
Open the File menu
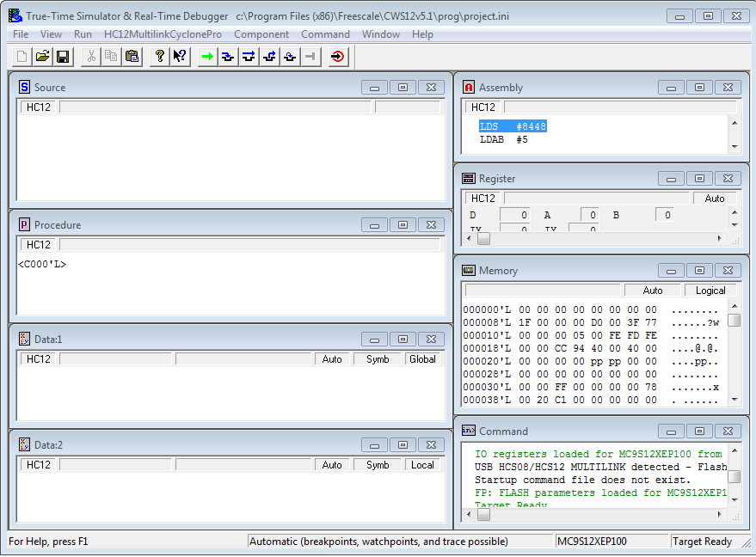point(21,34)
